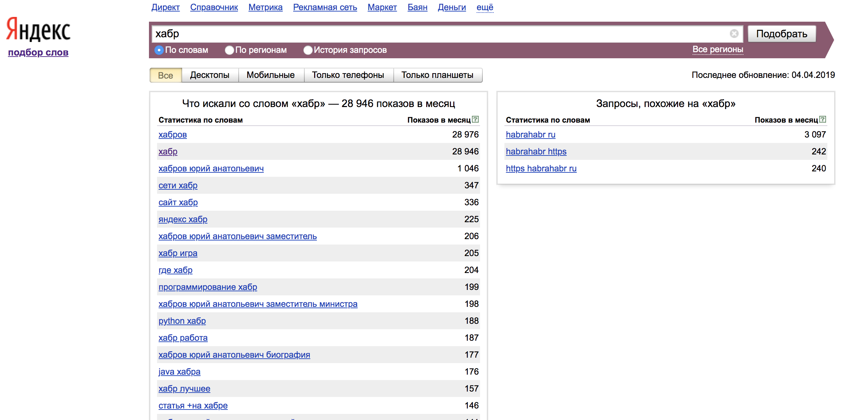The height and width of the screenshot is (420, 868).
Task: Open 'хабров юрий анатольевич заместитель министра' link
Action: coord(258,304)
